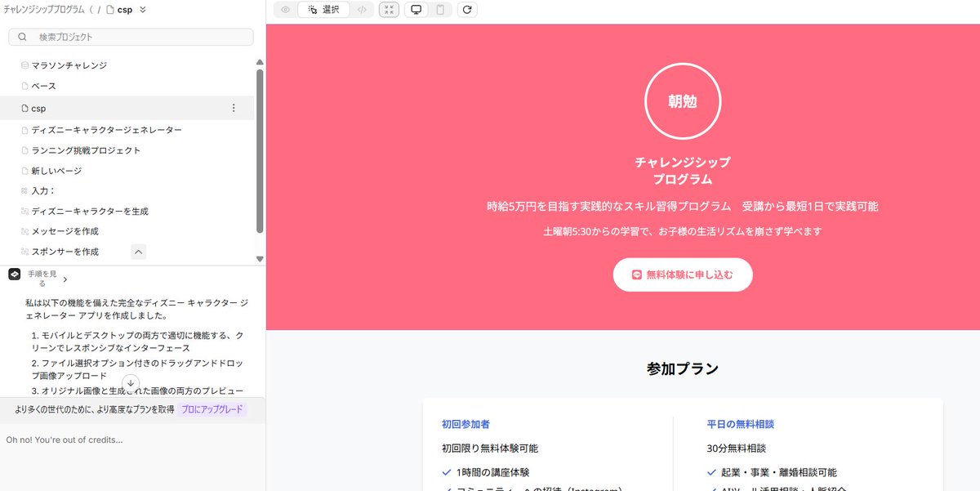Activate the 選択 select mode button
Screen dimensions: 980x491
323,10
